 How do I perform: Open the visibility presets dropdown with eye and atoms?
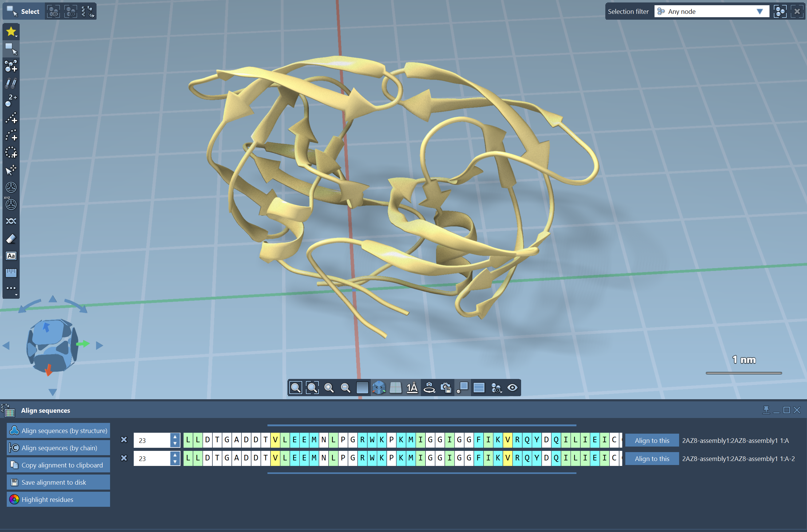(496, 388)
